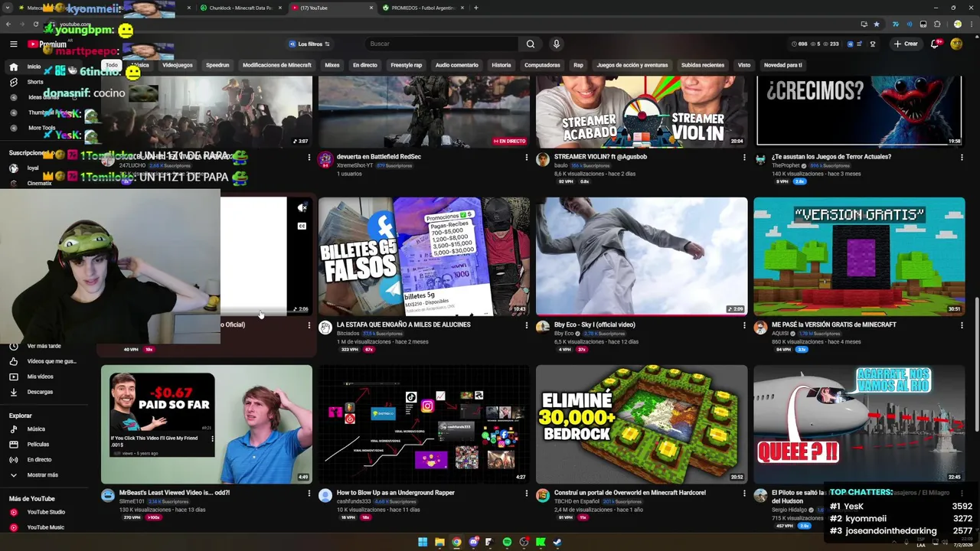
Task: Open Steam from the taskbar
Action: pyautogui.click(x=557, y=543)
